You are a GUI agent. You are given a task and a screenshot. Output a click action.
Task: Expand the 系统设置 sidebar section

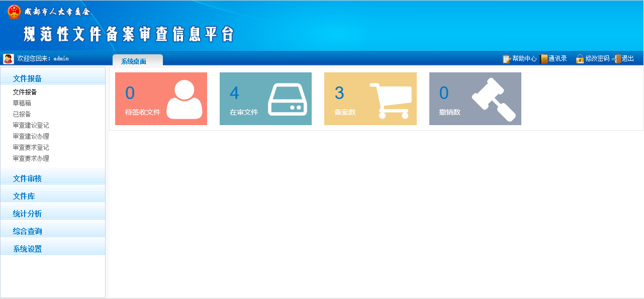point(53,247)
